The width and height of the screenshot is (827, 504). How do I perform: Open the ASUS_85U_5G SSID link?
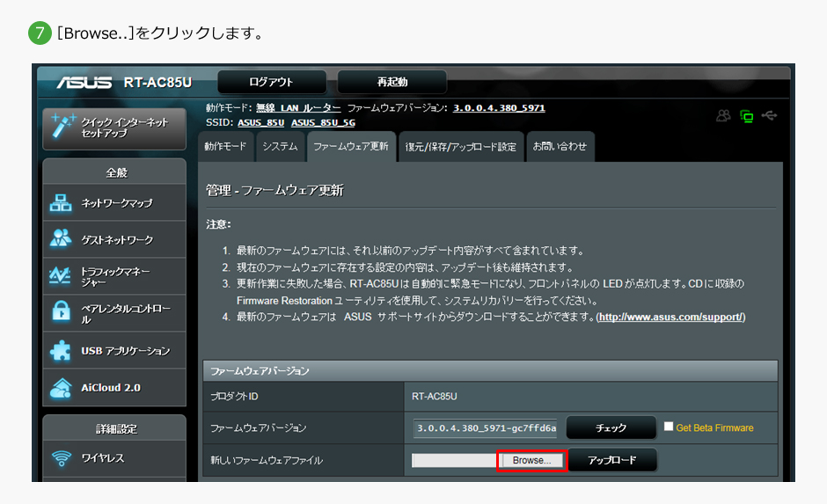tap(323, 123)
